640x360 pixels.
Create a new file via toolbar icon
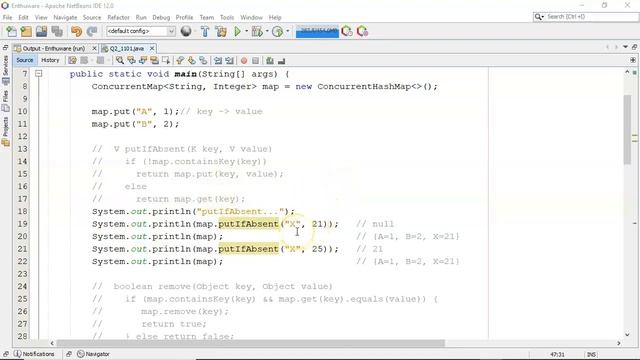[11, 31]
